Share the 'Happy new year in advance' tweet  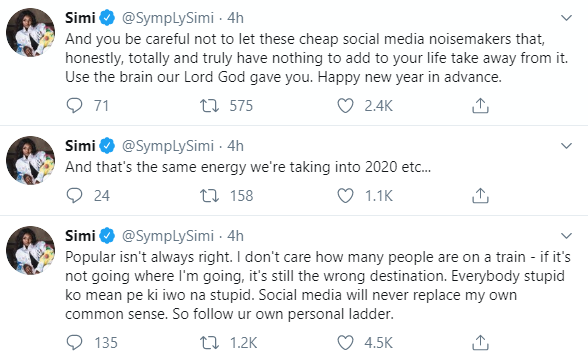480,105
